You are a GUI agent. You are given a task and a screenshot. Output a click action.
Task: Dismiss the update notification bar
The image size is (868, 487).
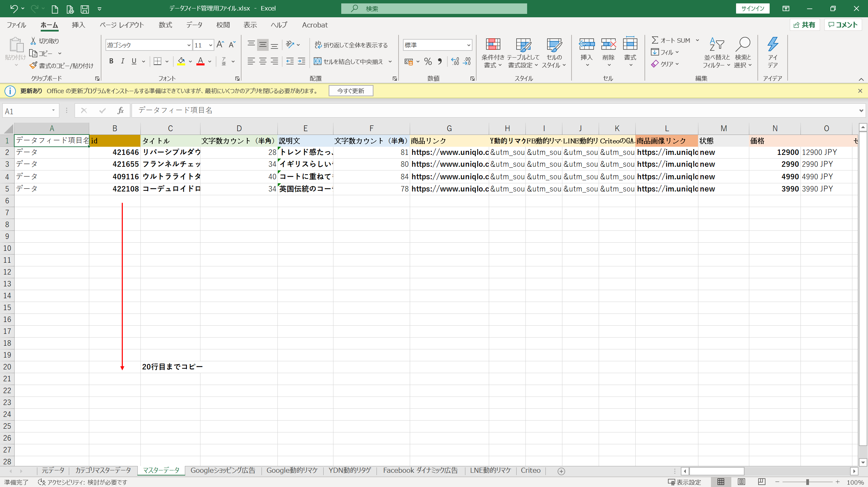pyautogui.click(x=860, y=91)
